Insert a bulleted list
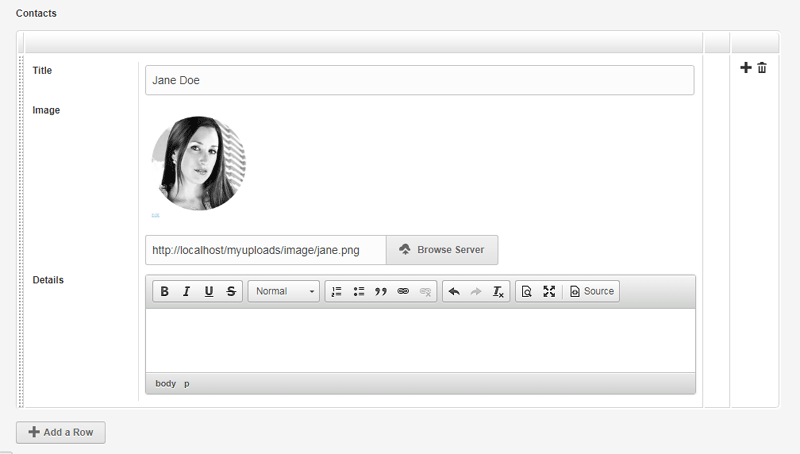 tap(359, 291)
